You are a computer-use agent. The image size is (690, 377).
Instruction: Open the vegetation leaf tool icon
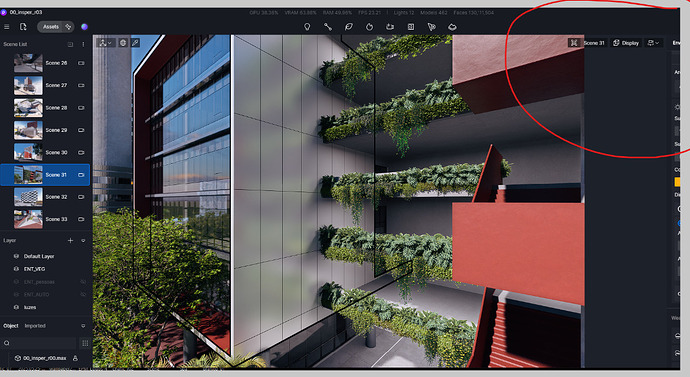point(349,27)
